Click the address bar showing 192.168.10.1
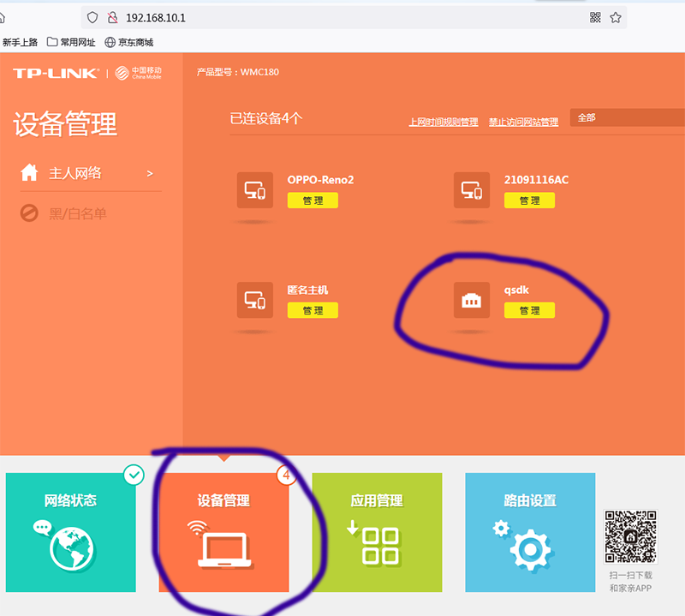The width and height of the screenshot is (685, 616). [x=342, y=17]
